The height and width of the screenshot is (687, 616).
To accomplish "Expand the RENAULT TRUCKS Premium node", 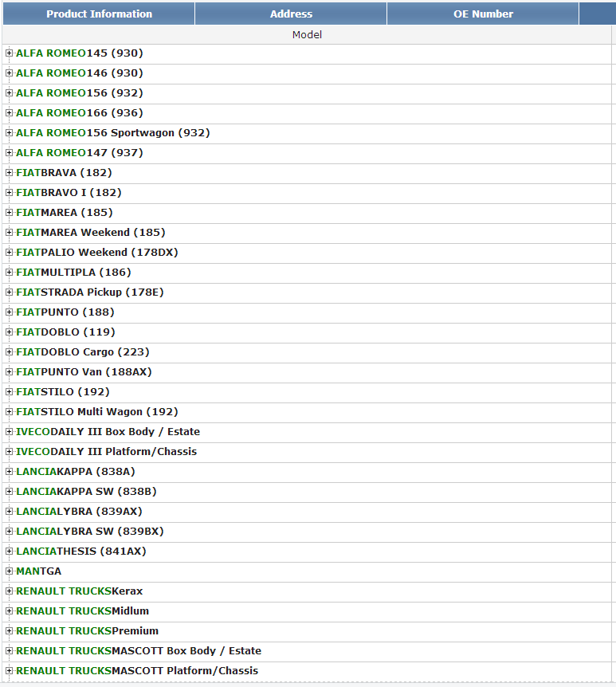I will 9,631.
